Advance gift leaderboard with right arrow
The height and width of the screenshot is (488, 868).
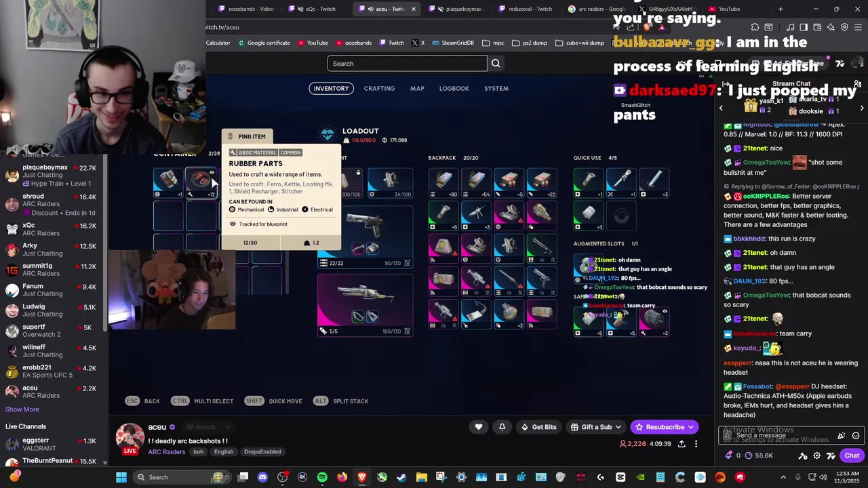coord(862,108)
